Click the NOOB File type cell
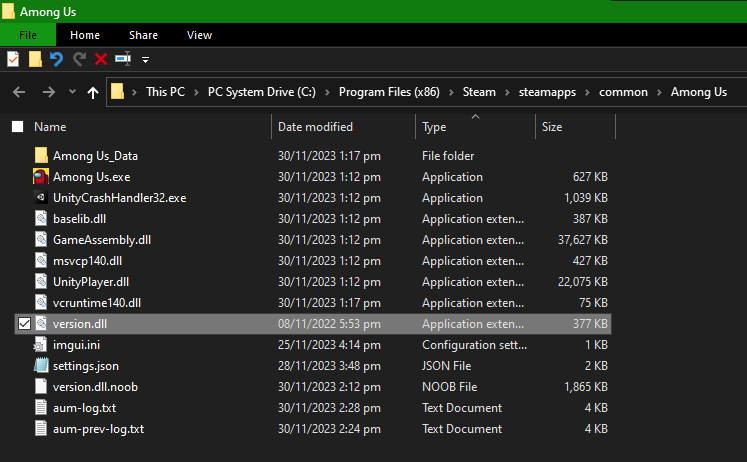Viewport: 747px width, 462px height. coord(449,387)
